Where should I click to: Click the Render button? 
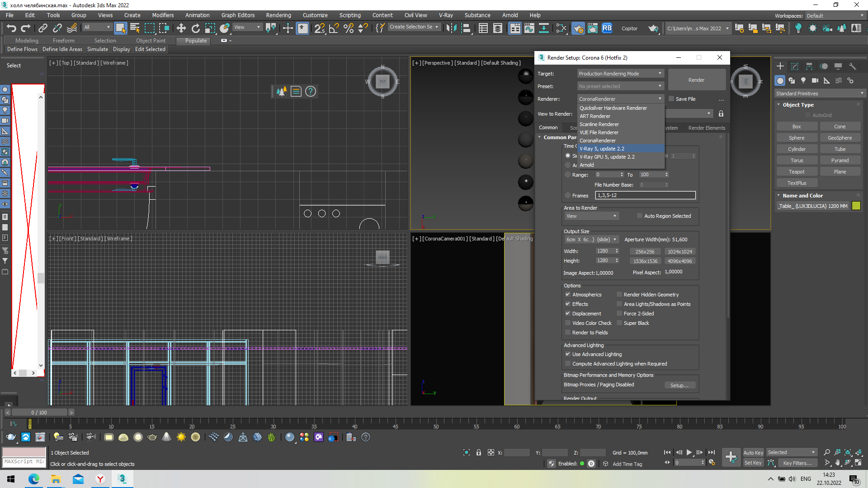point(696,80)
